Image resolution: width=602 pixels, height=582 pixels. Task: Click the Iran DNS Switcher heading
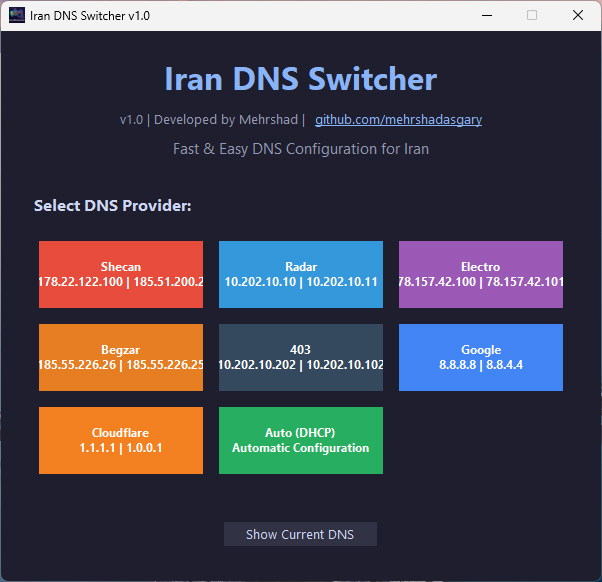click(301, 79)
